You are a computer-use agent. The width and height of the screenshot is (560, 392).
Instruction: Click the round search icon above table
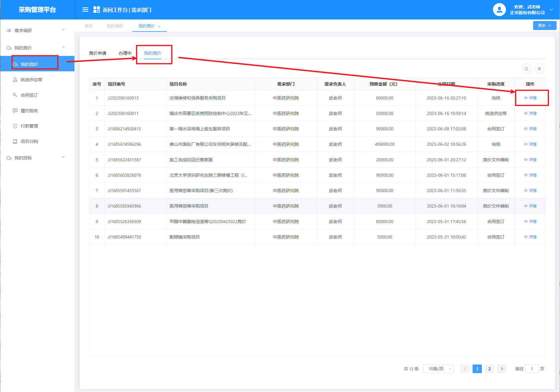[526, 69]
